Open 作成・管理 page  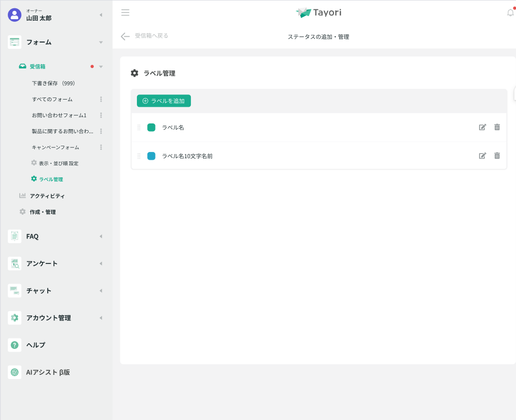[43, 212]
